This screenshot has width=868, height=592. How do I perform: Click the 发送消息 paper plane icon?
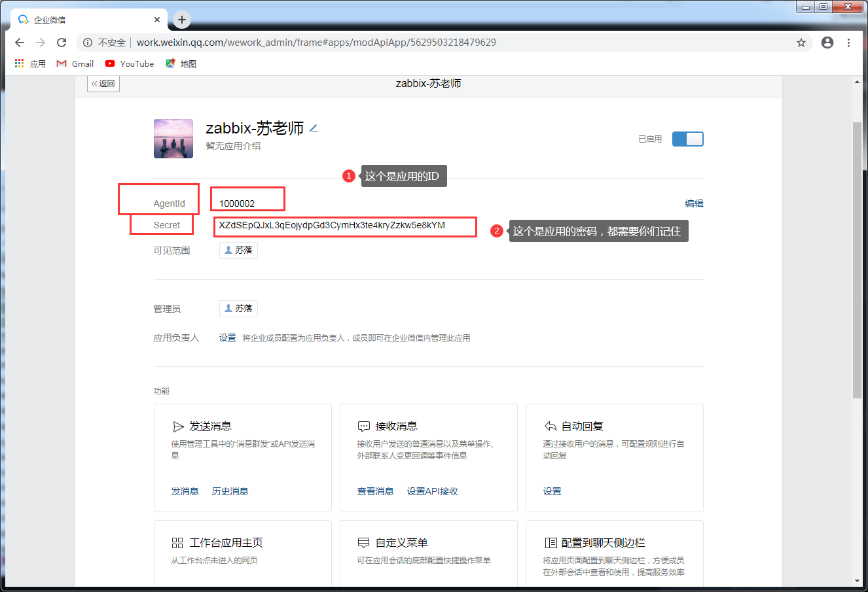[178, 427]
